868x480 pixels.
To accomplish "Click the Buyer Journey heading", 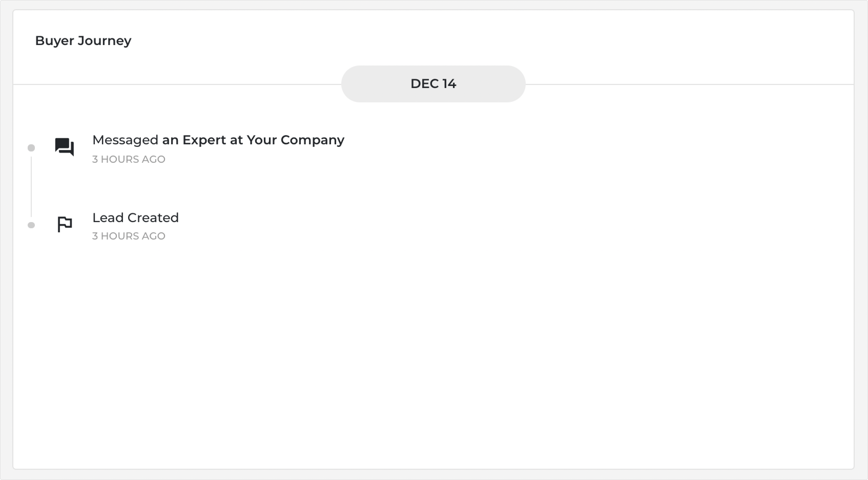I will point(83,41).
